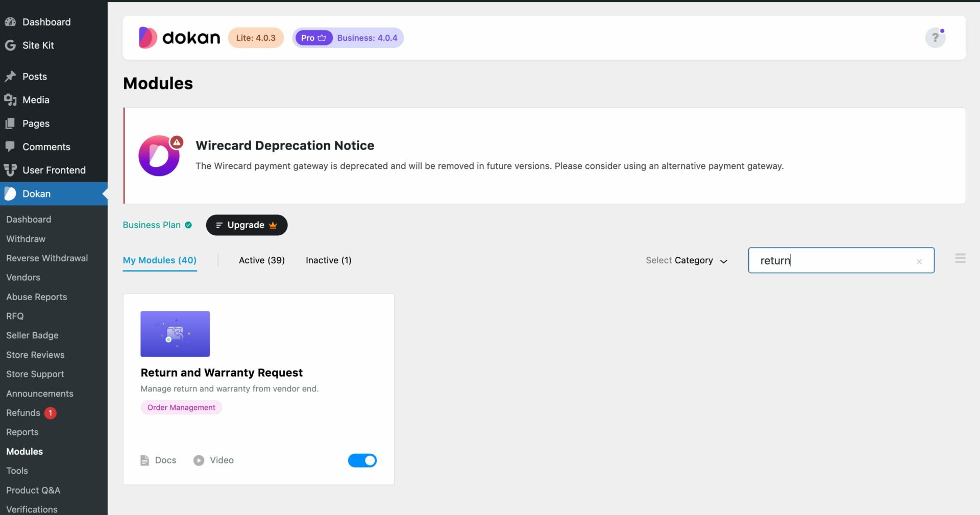Screen dimensions: 980x515
Task: Disable the Return and Warranty Request module
Action: click(x=362, y=460)
